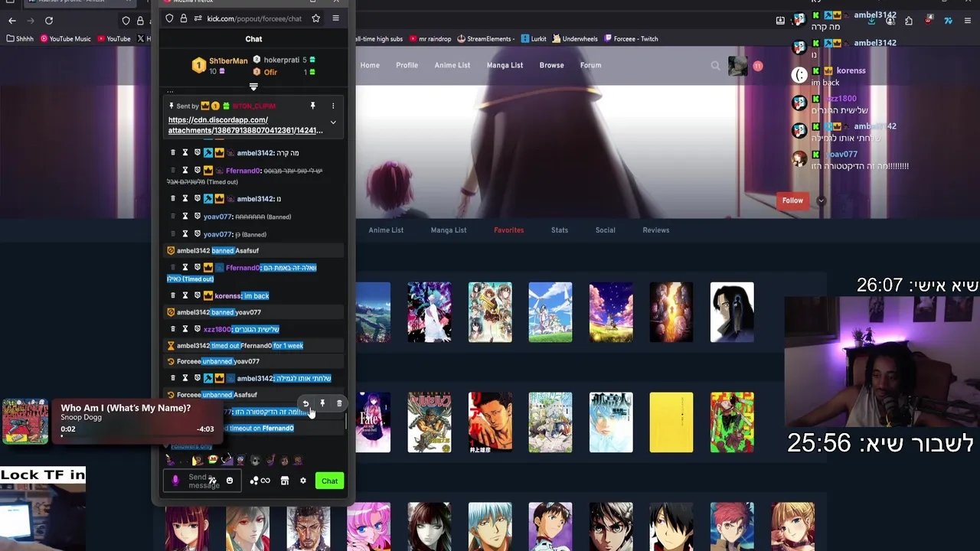Open the pinned discordapp attachment link

click(x=245, y=125)
